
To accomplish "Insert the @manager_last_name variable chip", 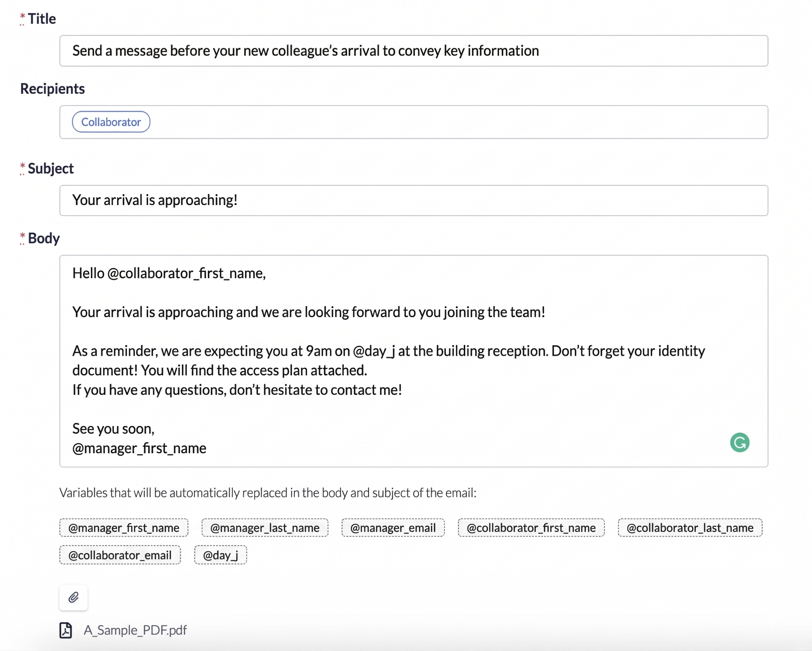I will [265, 528].
